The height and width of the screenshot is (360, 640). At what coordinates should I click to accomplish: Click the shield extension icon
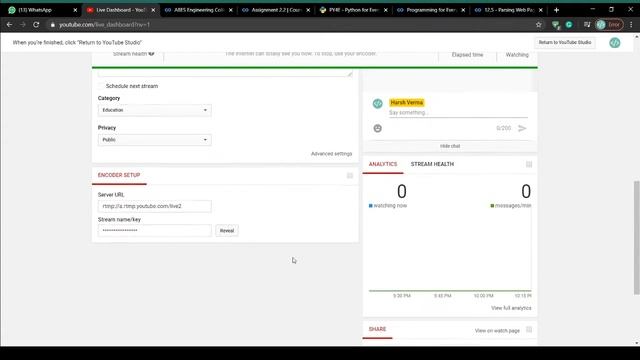coord(556,25)
